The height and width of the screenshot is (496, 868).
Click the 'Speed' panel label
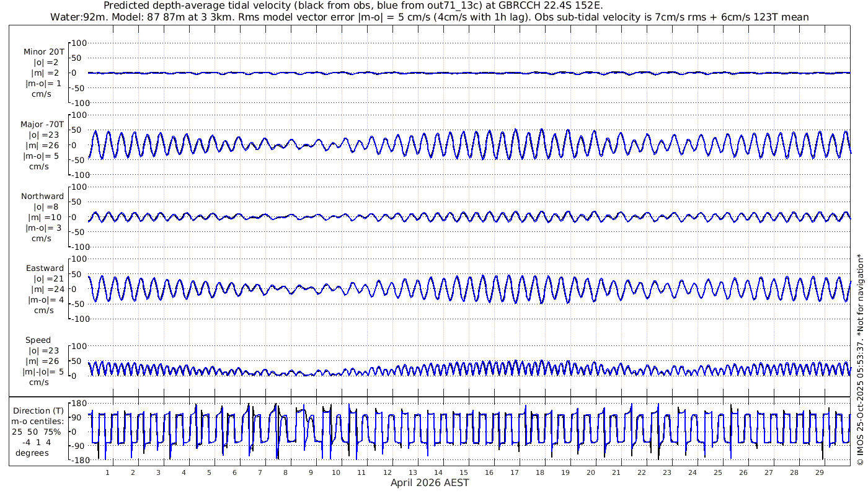(38, 340)
